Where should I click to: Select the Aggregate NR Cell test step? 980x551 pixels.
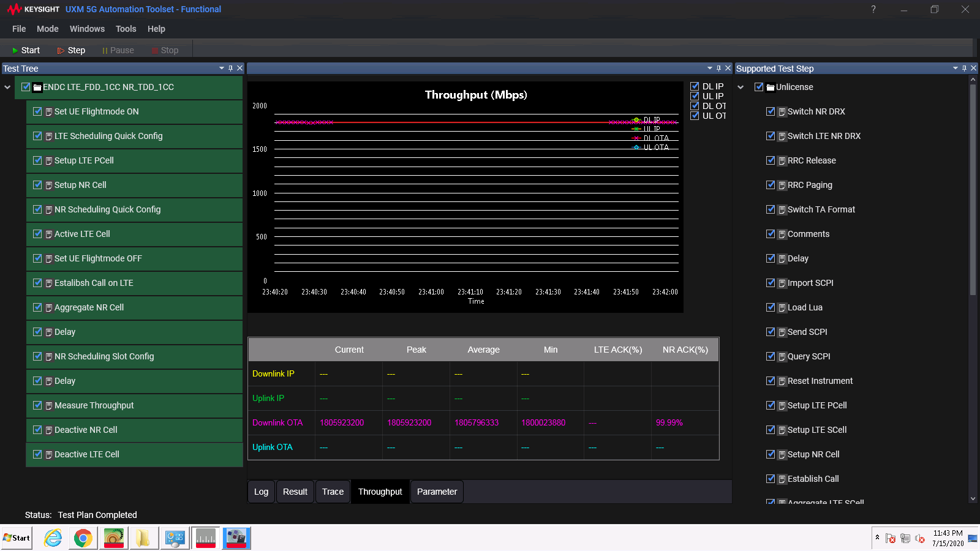pos(89,307)
